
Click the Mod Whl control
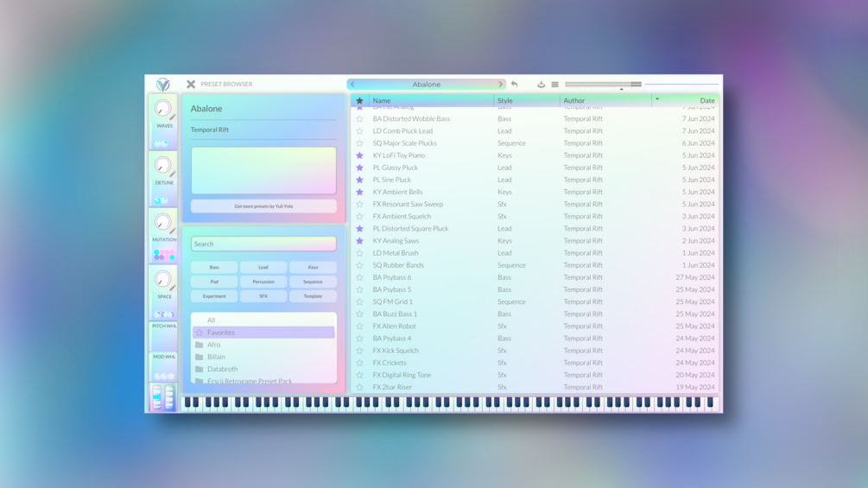point(164,367)
